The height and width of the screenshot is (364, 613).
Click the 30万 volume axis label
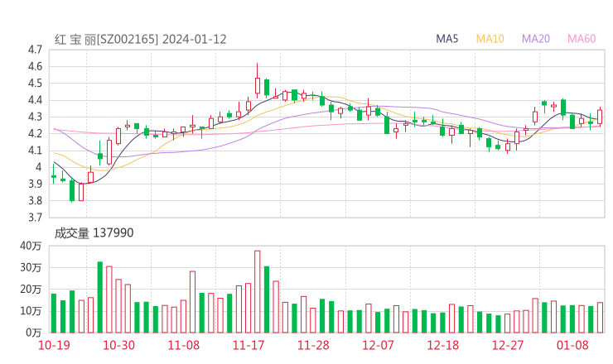coord(31,267)
